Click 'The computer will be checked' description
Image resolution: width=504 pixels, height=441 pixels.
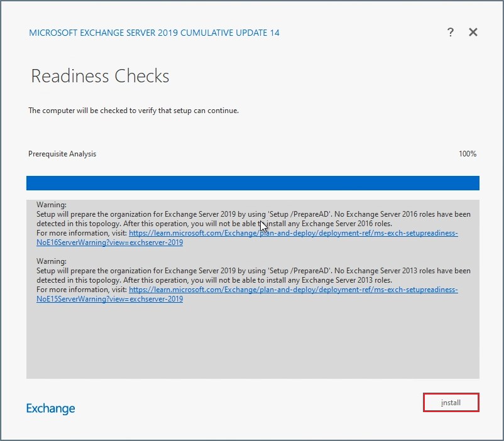tap(133, 111)
